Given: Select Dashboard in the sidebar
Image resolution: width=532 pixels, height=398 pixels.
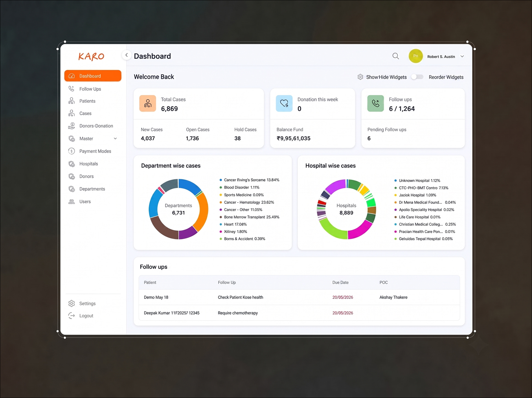Looking at the screenshot, I should click(93, 76).
